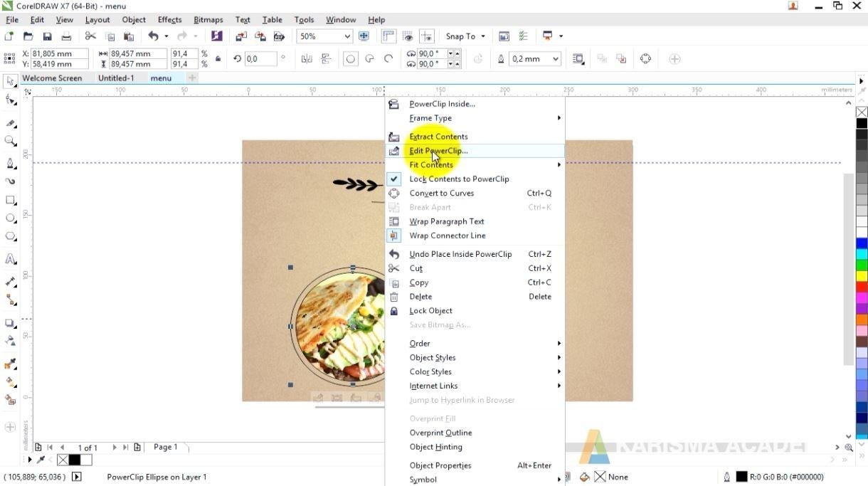Open the zoom level dropdown showing 50%
Image resolution: width=868 pixels, height=486 pixels.
click(x=348, y=36)
